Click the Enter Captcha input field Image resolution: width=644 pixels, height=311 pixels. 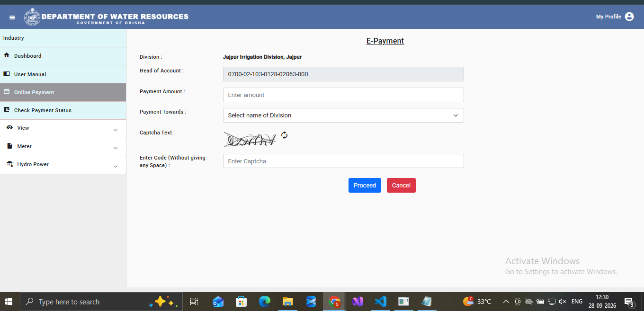pyautogui.click(x=343, y=161)
